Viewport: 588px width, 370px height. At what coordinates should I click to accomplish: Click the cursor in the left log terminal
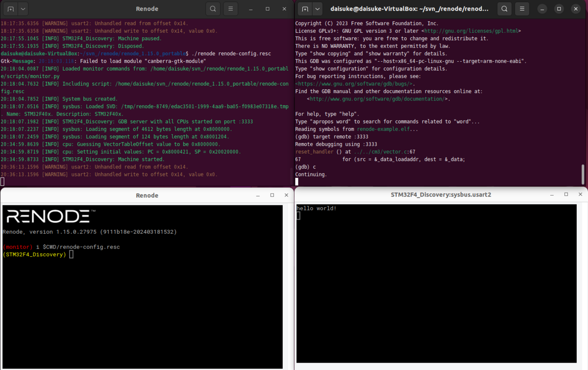(x=2, y=181)
